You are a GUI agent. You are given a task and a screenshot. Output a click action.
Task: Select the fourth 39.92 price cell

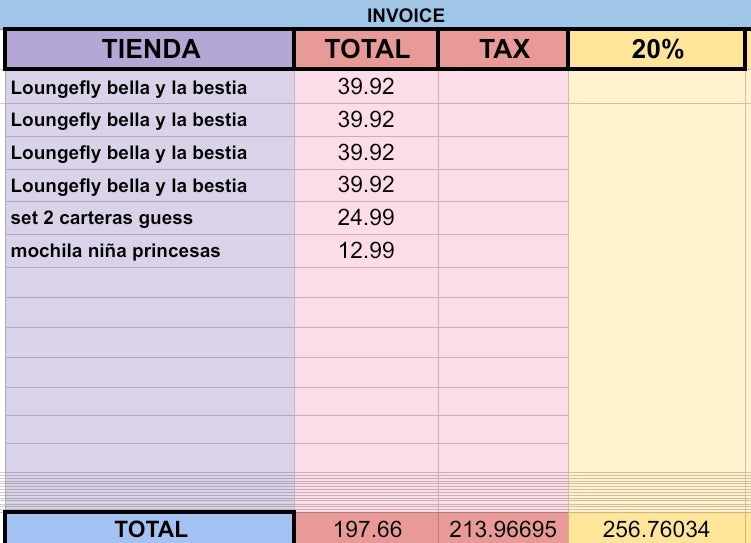(366, 185)
